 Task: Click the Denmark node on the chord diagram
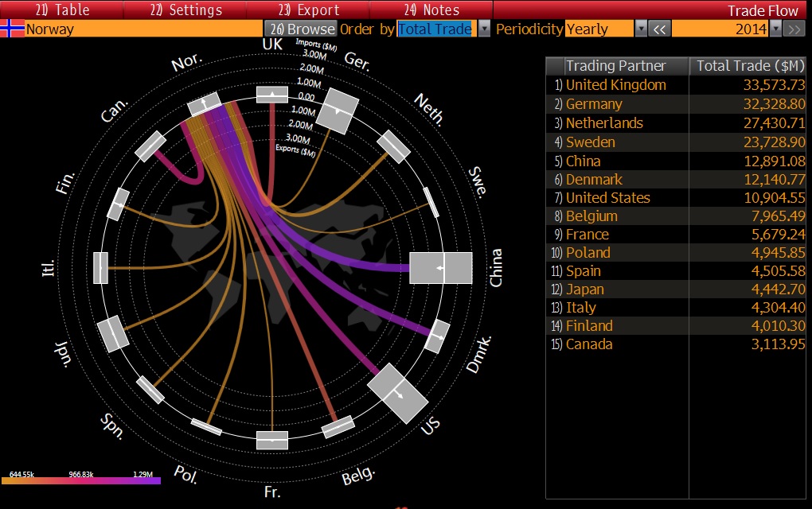435,338
